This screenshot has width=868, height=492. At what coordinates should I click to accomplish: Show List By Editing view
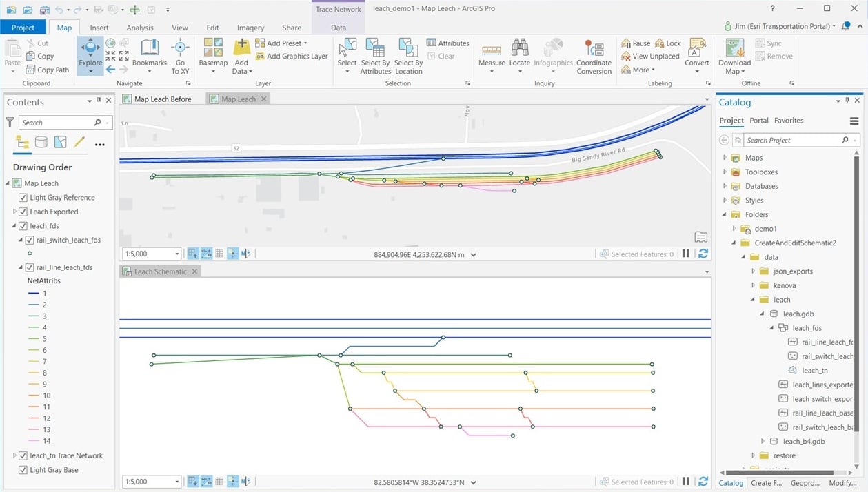coord(79,143)
